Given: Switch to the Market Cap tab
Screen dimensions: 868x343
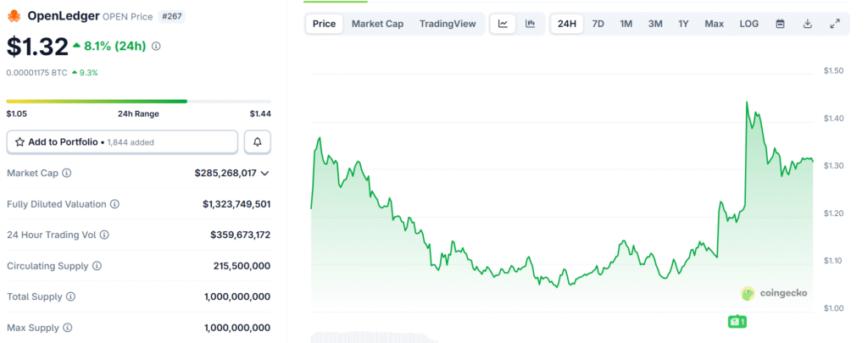Looking at the screenshot, I should click(x=377, y=24).
